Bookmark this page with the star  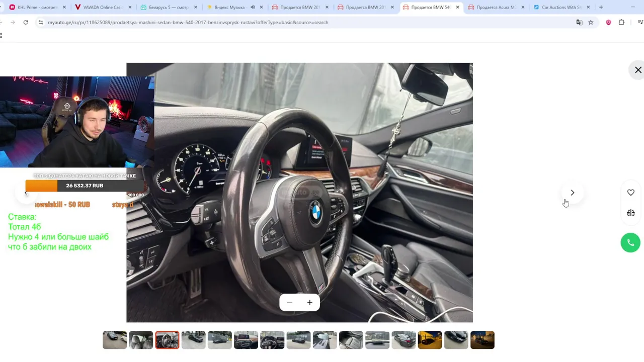point(591,22)
